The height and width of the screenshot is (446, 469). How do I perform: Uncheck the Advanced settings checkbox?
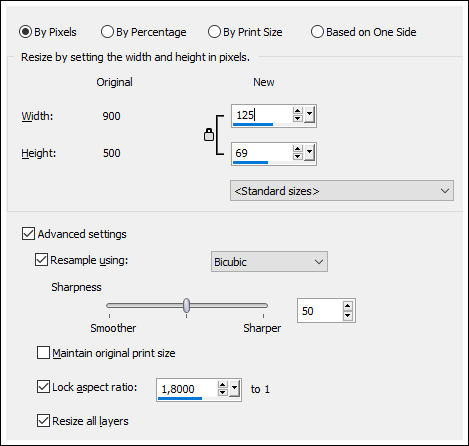pos(28,234)
